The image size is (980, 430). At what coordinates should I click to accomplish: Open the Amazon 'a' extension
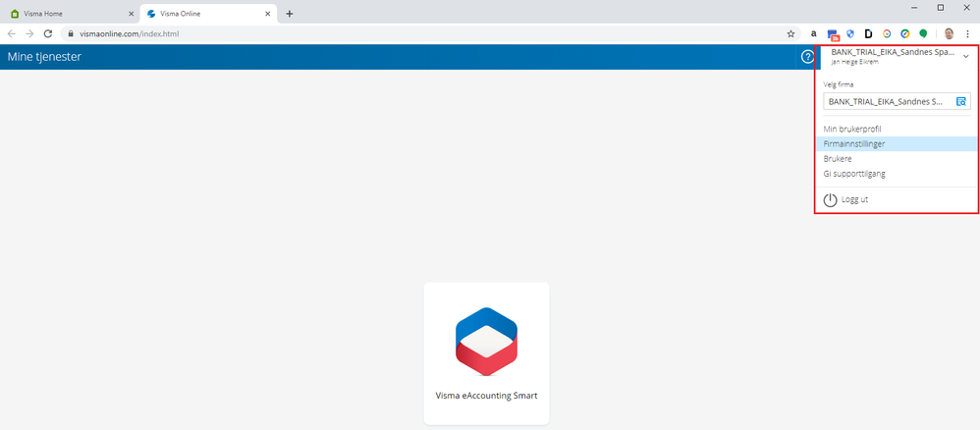(x=813, y=33)
